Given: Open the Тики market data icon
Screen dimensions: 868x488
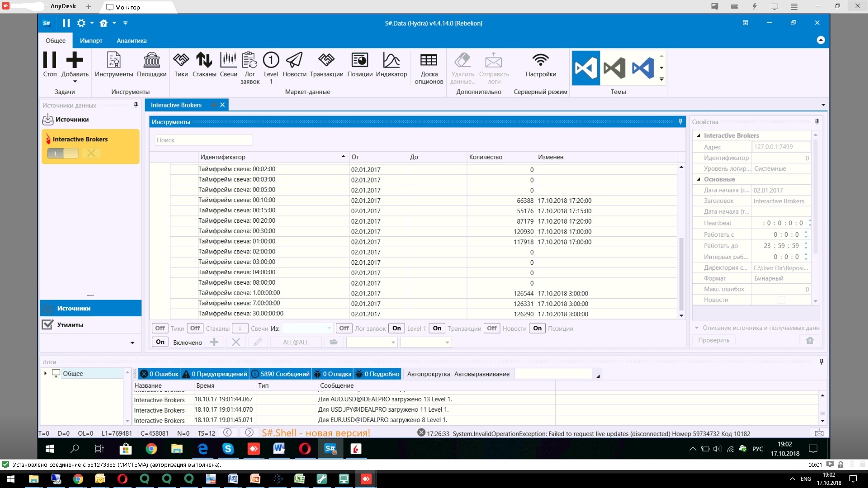Looking at the screenshot, I should tap(181, 60).
